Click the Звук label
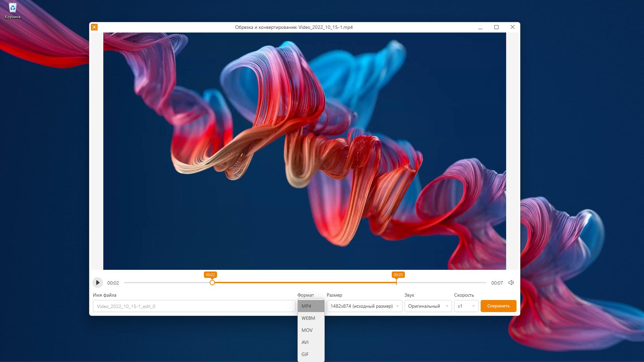Screen dimensions: 644x362 point(409,295)
